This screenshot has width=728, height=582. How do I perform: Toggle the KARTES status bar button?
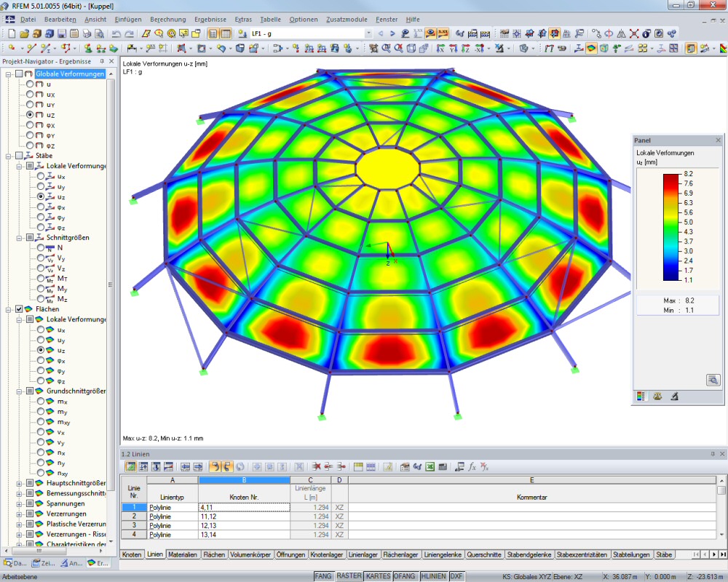click(x=378, y=576)
